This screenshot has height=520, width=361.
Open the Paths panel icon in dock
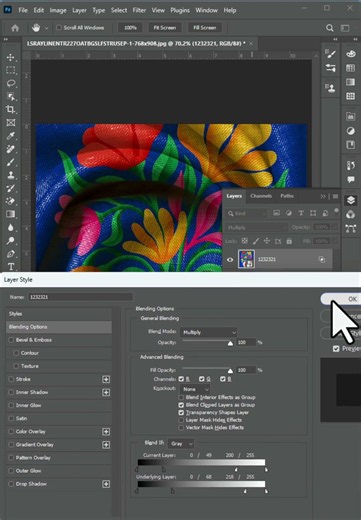pyautogui.click(x=351, y=229)
